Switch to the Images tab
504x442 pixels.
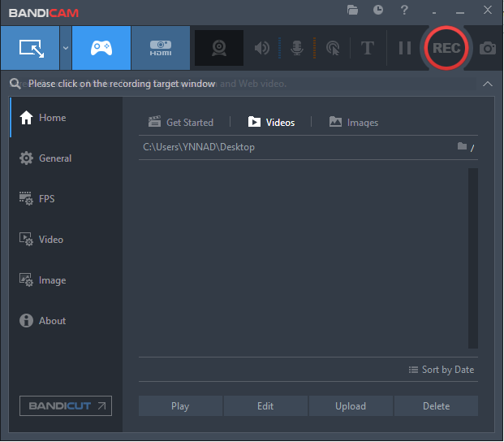tap(354, 122)
